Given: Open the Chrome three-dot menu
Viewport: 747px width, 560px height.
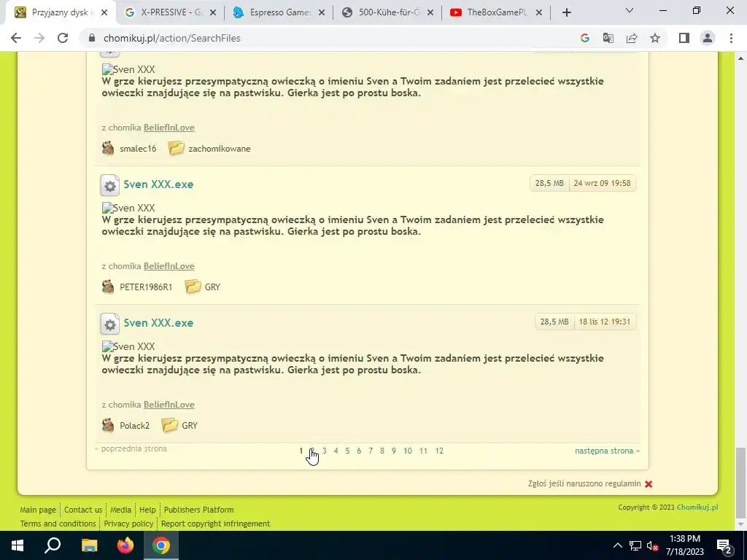Looking at the screenshot, I should (x=731, y=38).
